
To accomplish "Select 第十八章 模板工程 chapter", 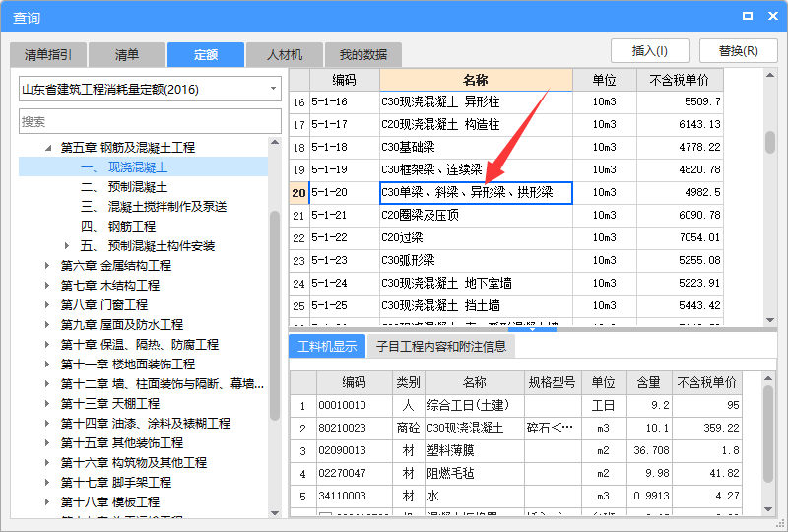I will [x=110, y=501].
